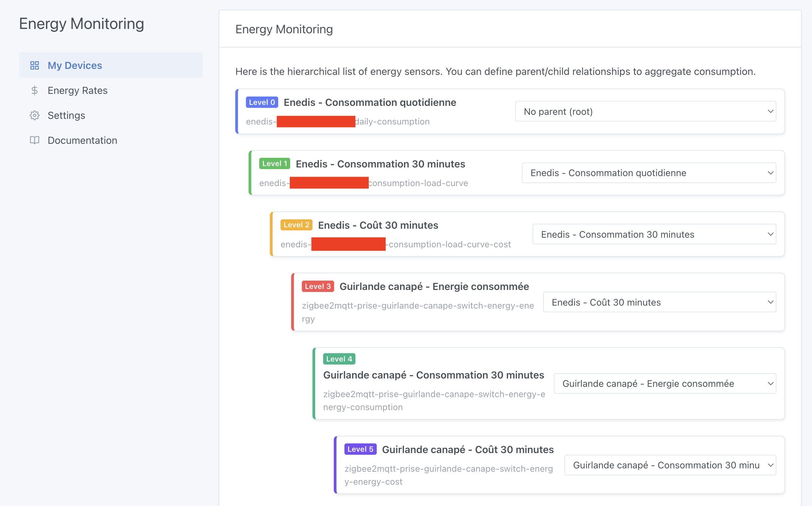Click the gear icon beside Settings
812x506 pixels.
pyautogui.click(x=35, y=115)
